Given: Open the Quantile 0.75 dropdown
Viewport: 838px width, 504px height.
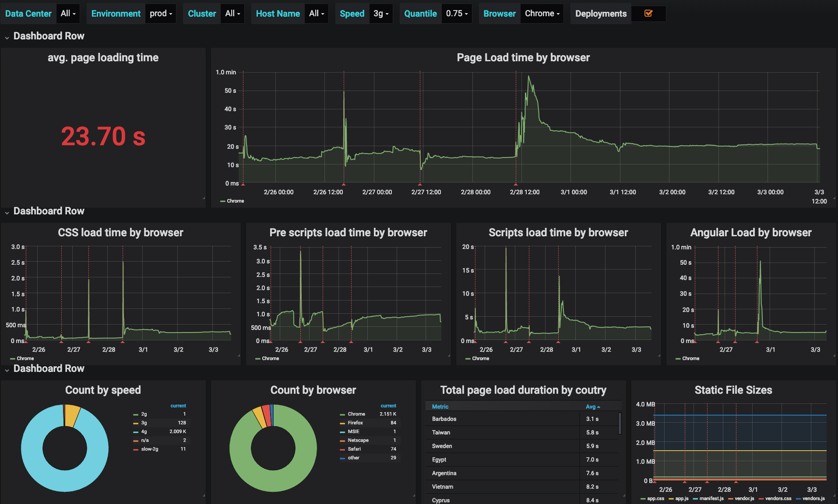Looking at the screenshot, I should pos(457,14).
